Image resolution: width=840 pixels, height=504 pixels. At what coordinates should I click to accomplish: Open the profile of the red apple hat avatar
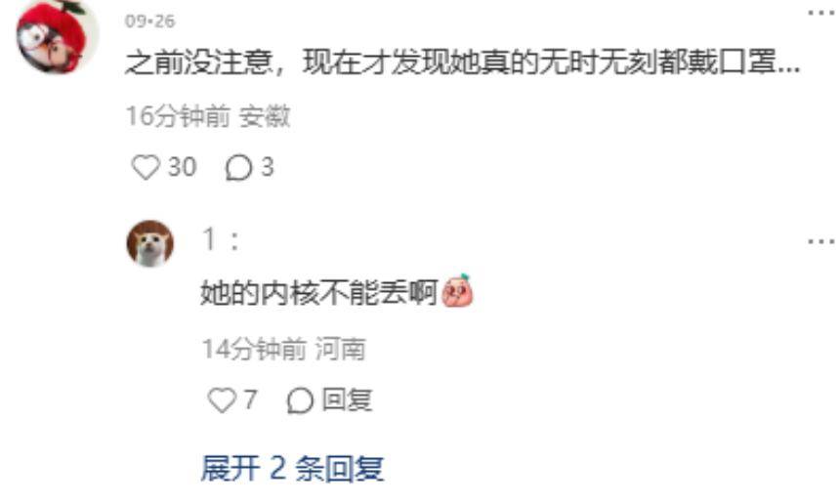point(58,36)
